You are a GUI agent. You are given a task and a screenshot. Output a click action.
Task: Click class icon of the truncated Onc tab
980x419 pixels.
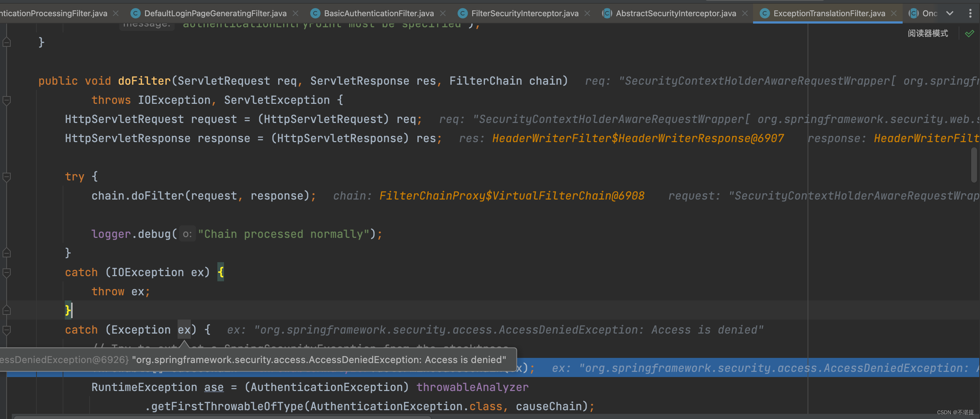click(x=913, y=13)
